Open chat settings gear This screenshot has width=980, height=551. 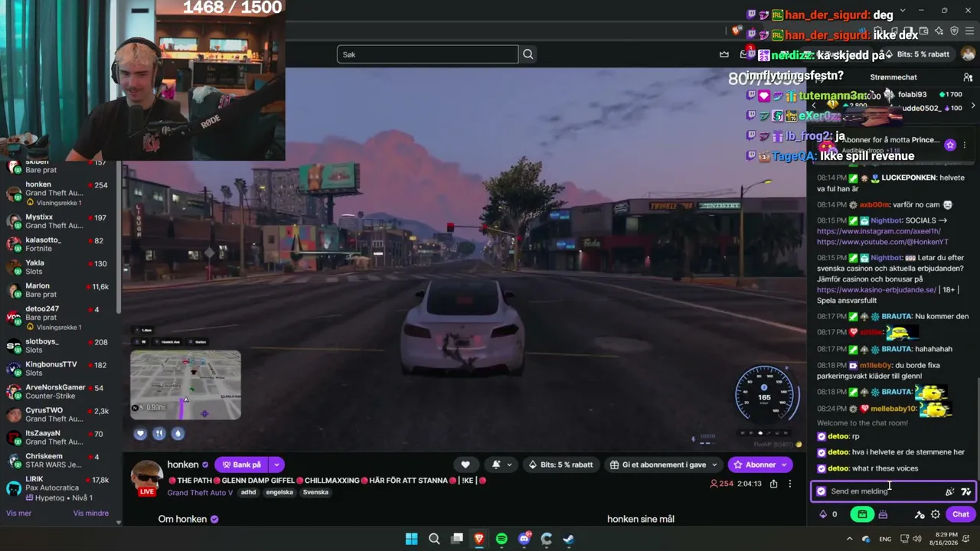coord(935,514)
